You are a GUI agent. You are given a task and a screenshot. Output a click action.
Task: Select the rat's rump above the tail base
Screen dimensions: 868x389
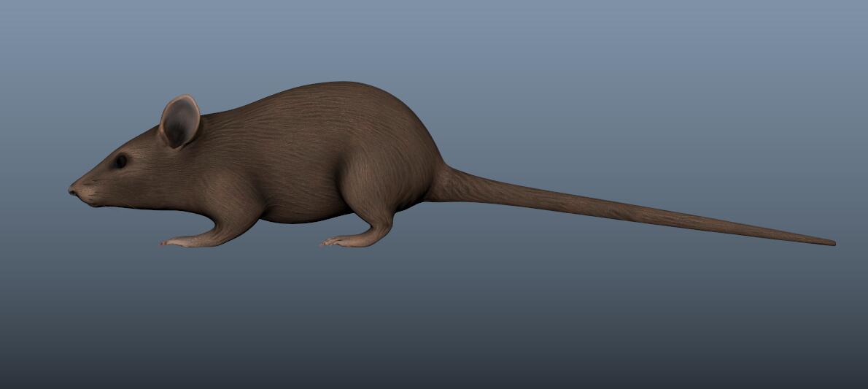coord(423,146)
